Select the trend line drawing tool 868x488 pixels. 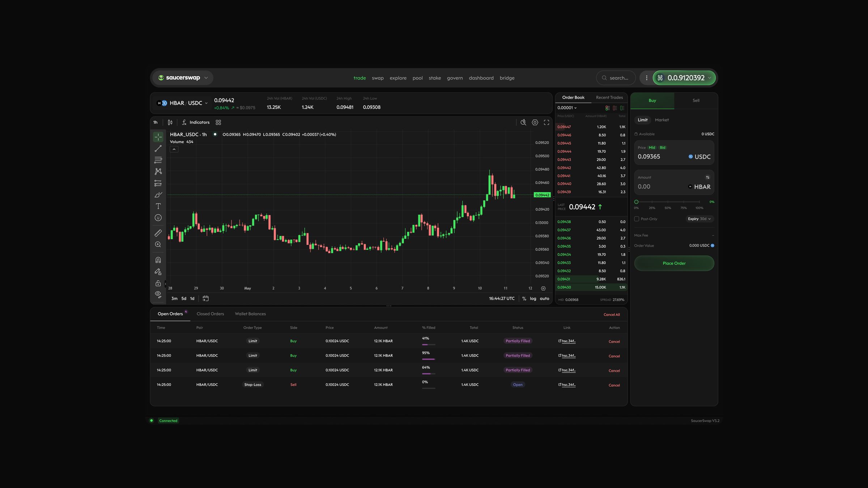[x=158, y=149]
